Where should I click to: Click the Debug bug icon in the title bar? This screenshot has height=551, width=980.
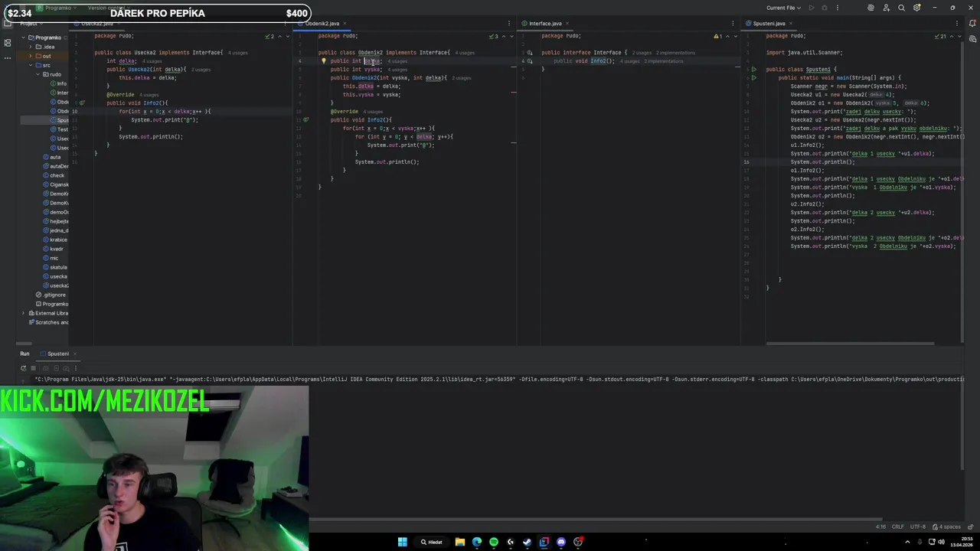click(x=825, y=8)
